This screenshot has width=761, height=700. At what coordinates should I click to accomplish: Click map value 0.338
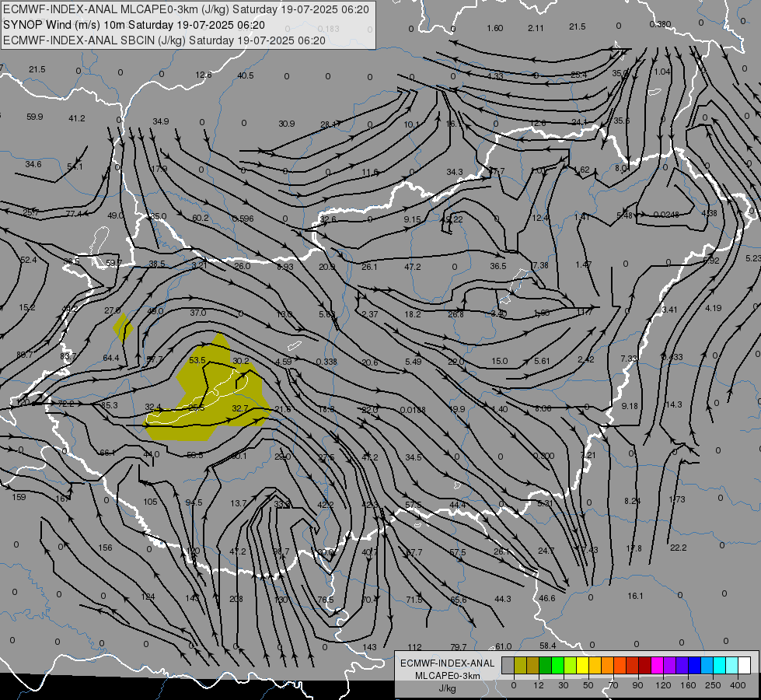click(x=326, y=362)
